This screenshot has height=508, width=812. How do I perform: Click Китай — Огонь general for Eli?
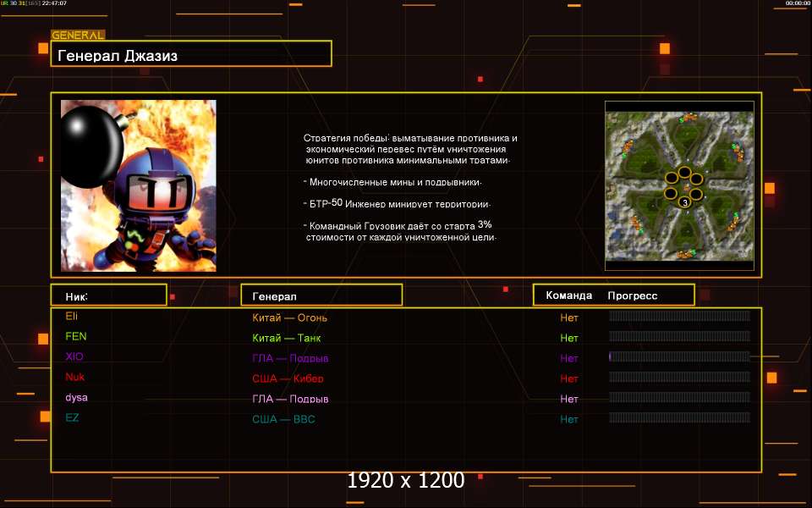click(289, 318)
